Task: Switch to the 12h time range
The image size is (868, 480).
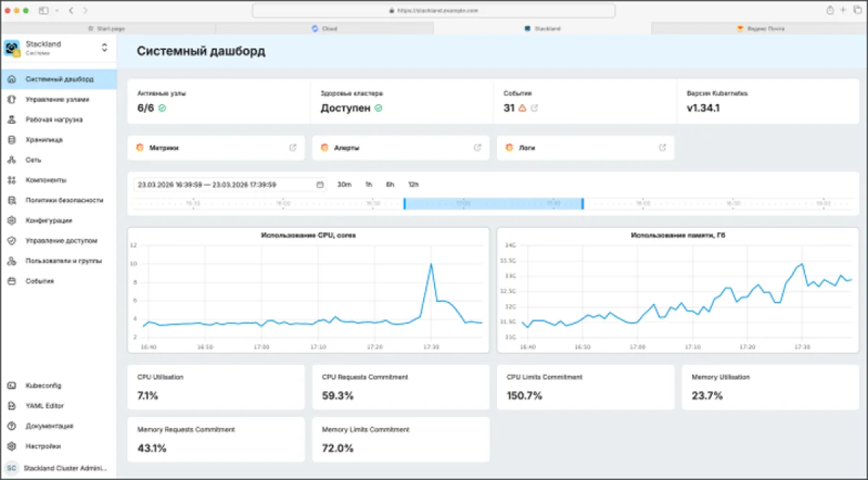Action: click(x=414, y=185)
